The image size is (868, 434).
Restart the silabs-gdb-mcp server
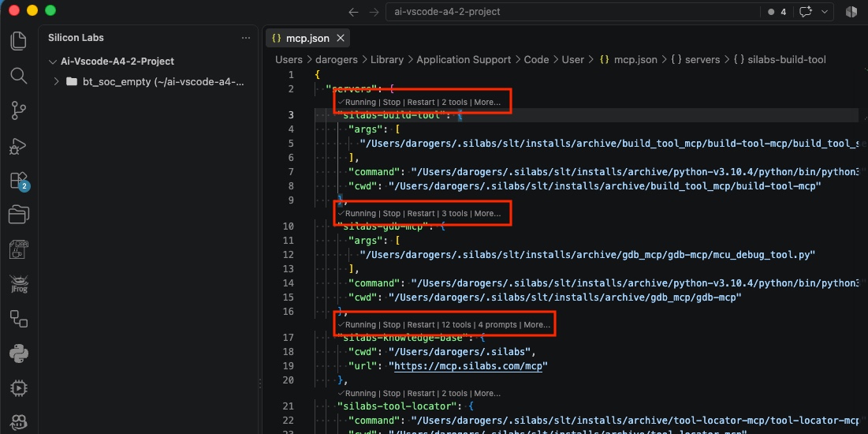pos(421,213)
